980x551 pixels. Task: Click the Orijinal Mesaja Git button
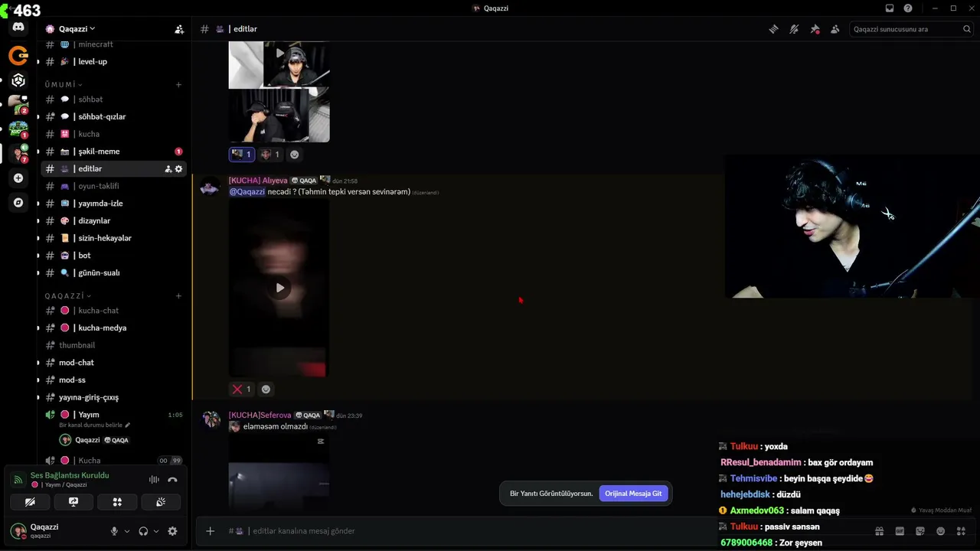[x=633, y=494]
